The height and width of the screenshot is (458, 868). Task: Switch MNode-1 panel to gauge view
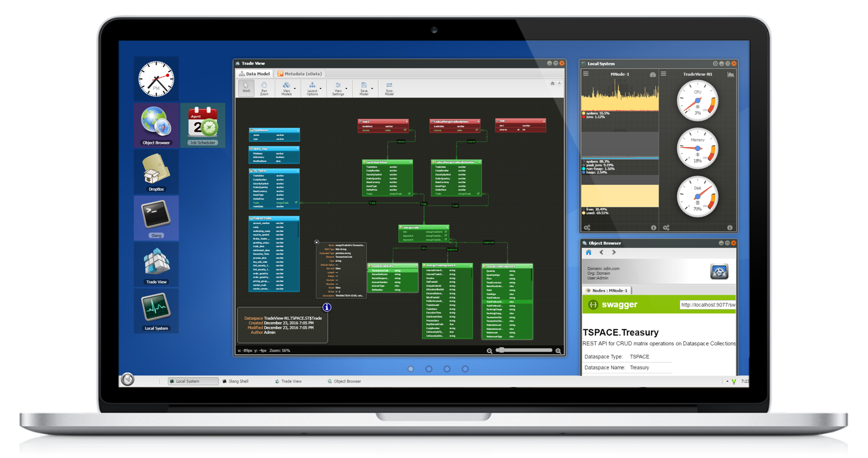[x=653, y=74]
